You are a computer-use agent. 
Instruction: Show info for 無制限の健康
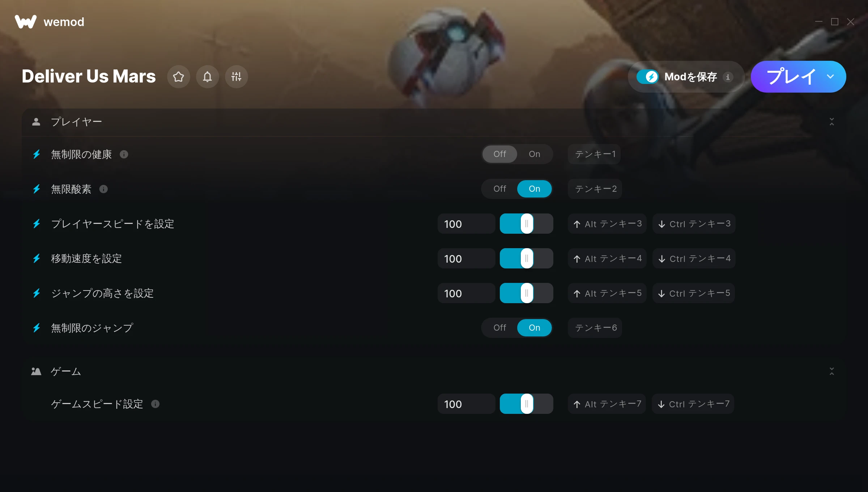tap(124, 154)
